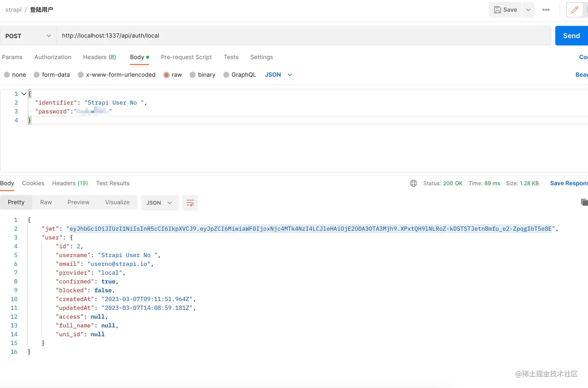Click the email value userno@strapi.io
588x388 pixels.
pyautogui.click(x=119, y=264)
